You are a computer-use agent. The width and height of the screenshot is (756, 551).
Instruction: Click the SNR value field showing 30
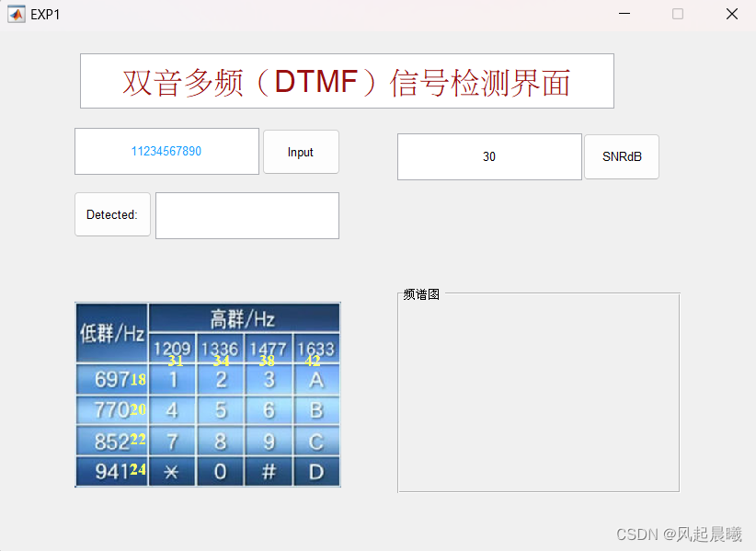click(489, 156)
